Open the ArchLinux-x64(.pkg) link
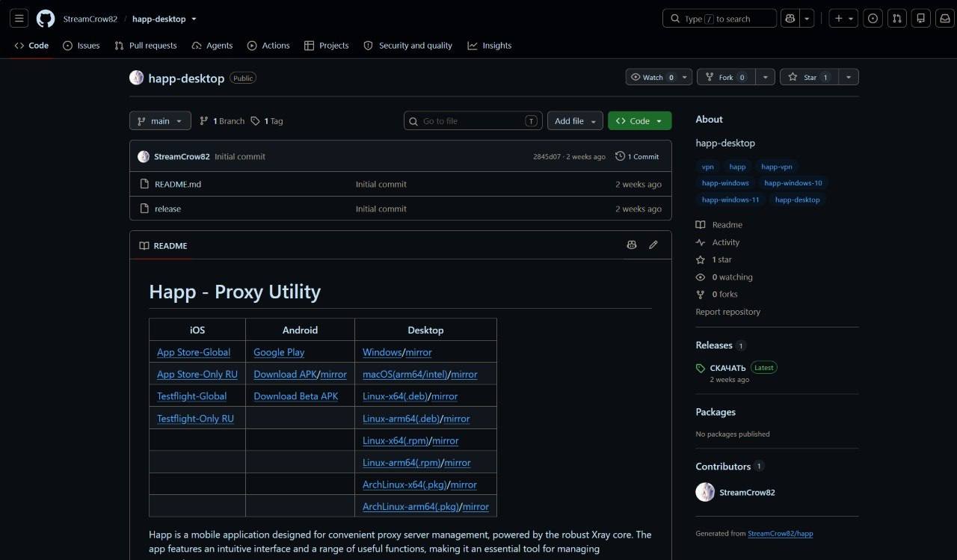The image size is (957, 560). point(404,484)
